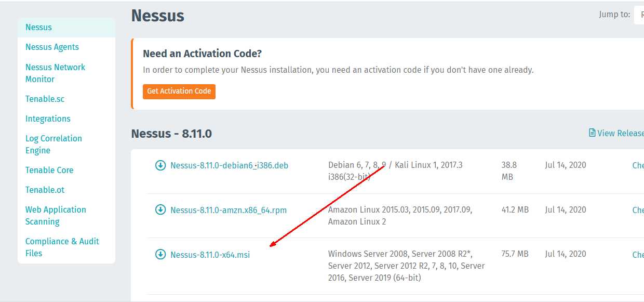Image resolution: width=644 pixels, height=302 pixels.
Task: Click the View Release notes document icon
Action: (x=592, y=133)
